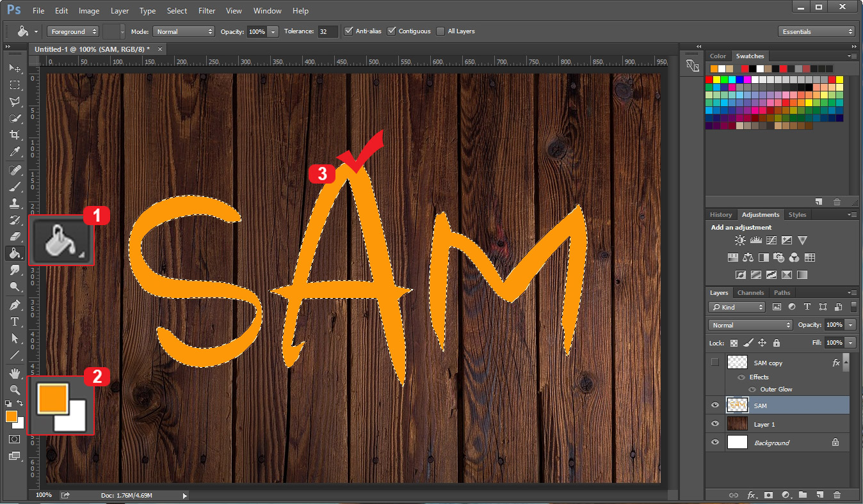Select the Line tool
The width and height of the screenshot is (863, 504).
pyautogui.click(x=15, y=355)
